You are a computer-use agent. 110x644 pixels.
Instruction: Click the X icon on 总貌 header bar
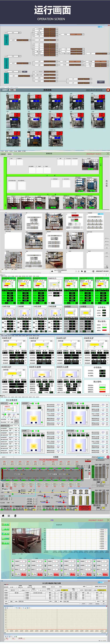click(x=108, y=520)
